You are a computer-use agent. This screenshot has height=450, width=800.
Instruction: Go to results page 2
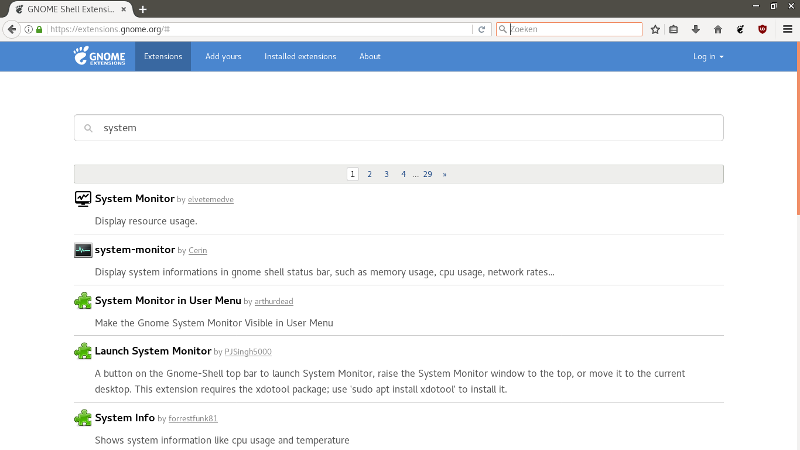(369, 174)
